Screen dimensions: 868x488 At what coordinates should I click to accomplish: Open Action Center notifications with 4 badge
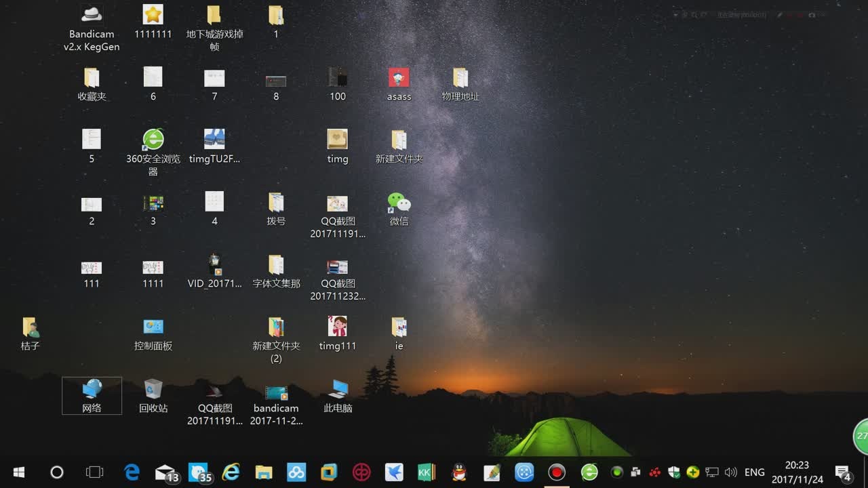click(843, 472)
